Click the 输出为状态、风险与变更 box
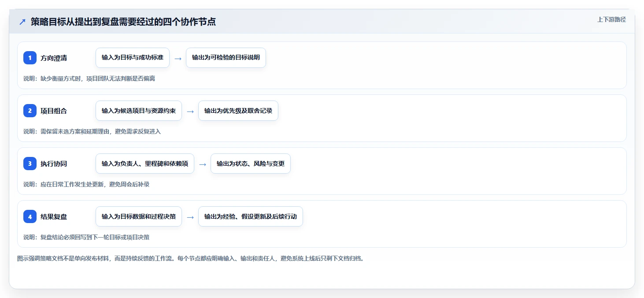 pos(251,164)
